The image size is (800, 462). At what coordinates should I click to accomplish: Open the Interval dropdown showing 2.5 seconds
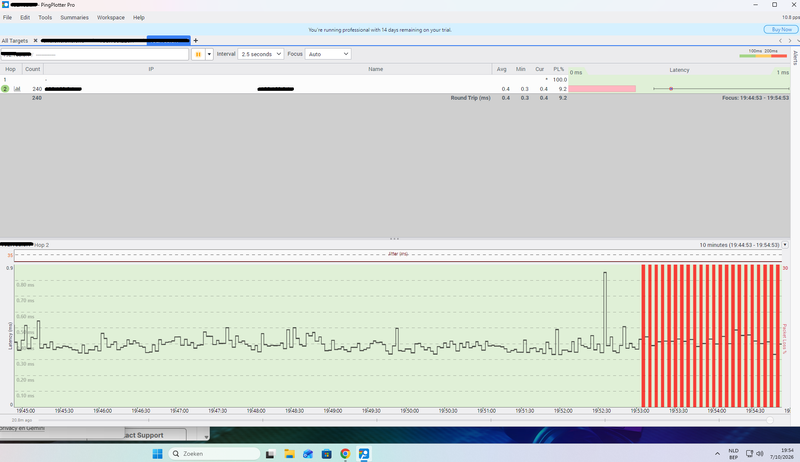pos(261,54)
